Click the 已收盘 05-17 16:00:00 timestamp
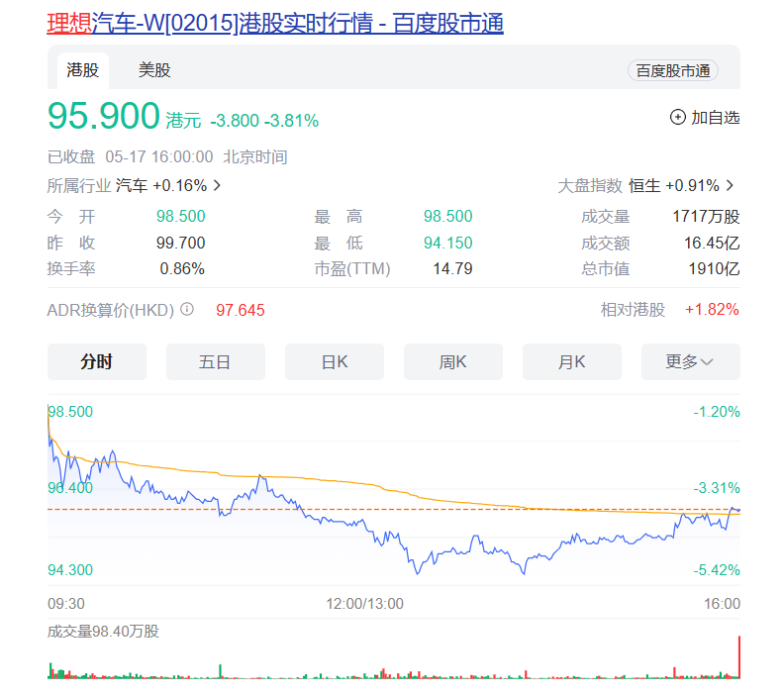This screenshot has width=784, height=693. point(167,157)
